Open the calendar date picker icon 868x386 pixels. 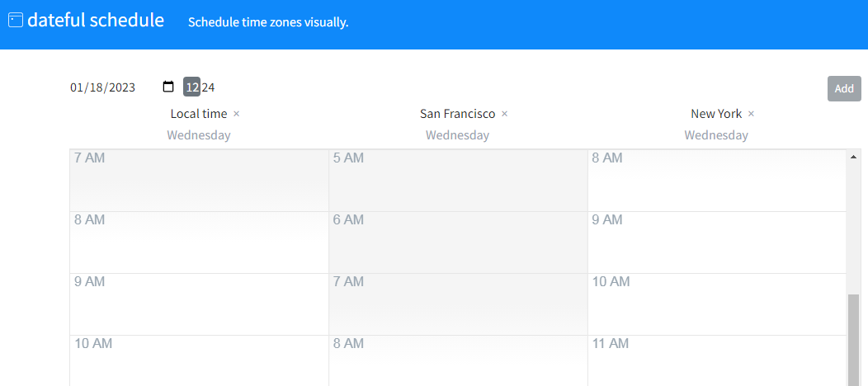click(168, 87)
